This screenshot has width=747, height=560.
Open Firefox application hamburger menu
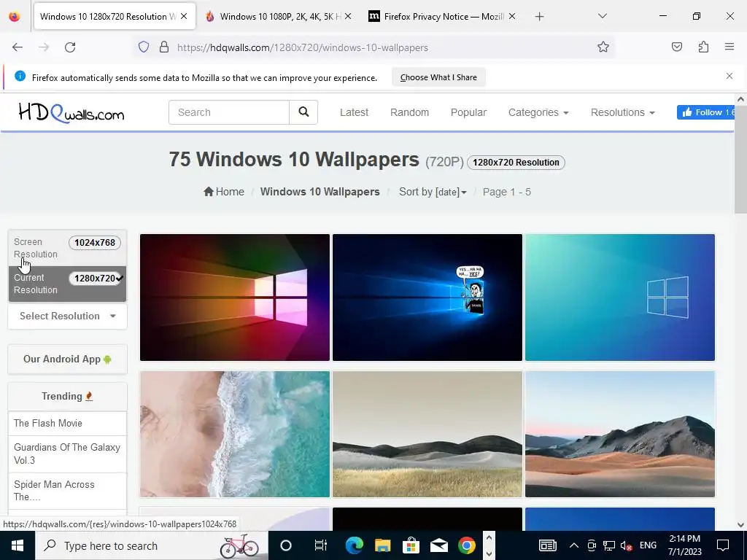click(x=729, y=47)
